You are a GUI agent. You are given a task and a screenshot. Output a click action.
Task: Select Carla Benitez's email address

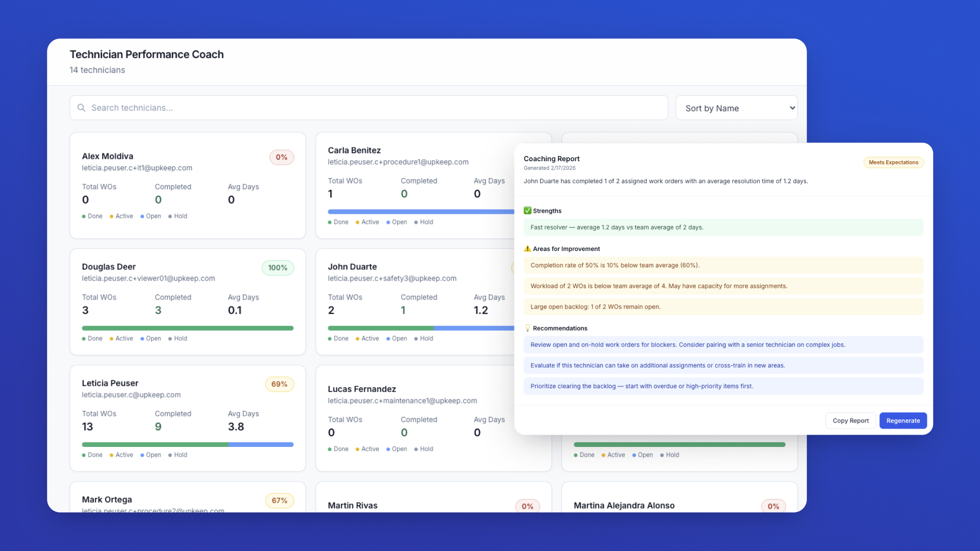[x=398, y=162]
